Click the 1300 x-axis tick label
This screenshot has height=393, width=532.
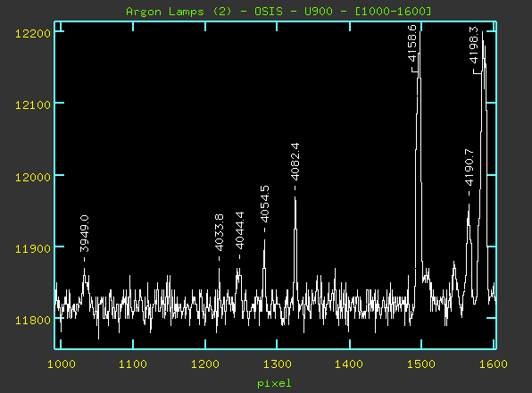tap(278, 364)
